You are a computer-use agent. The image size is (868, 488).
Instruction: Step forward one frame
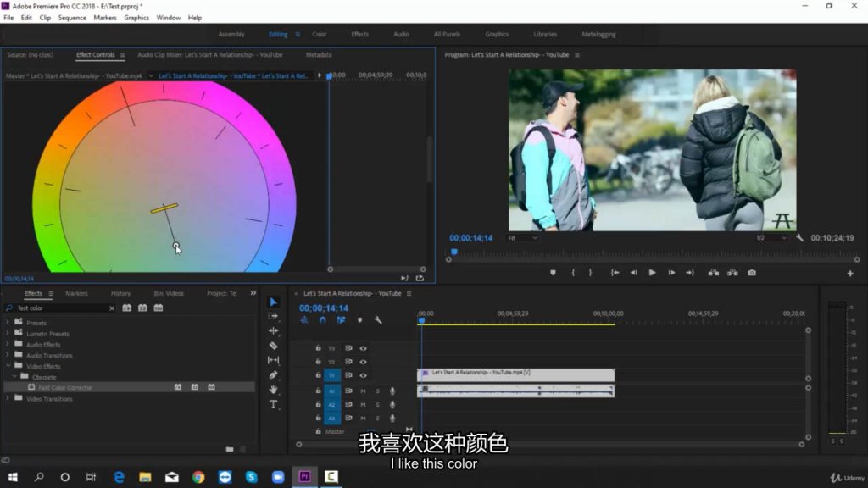671,273
